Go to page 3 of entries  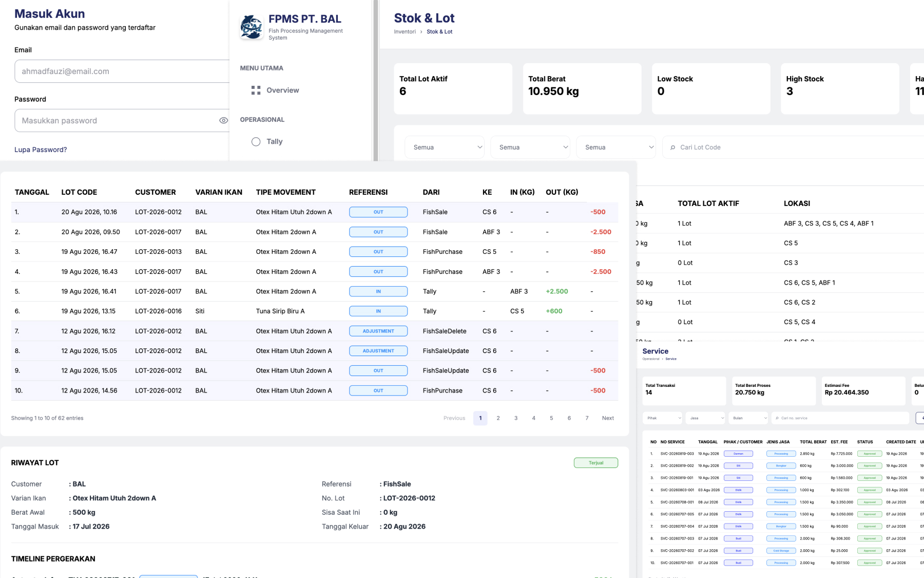pos(516,418)
